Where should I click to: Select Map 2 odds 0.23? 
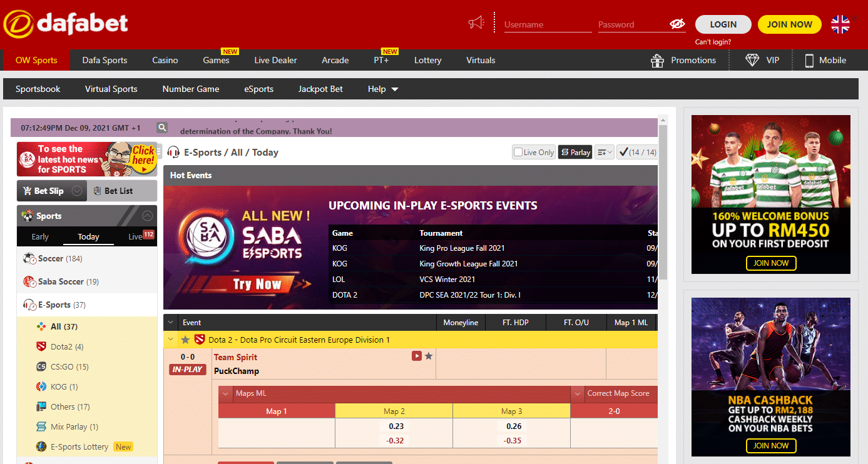point(396,426)
